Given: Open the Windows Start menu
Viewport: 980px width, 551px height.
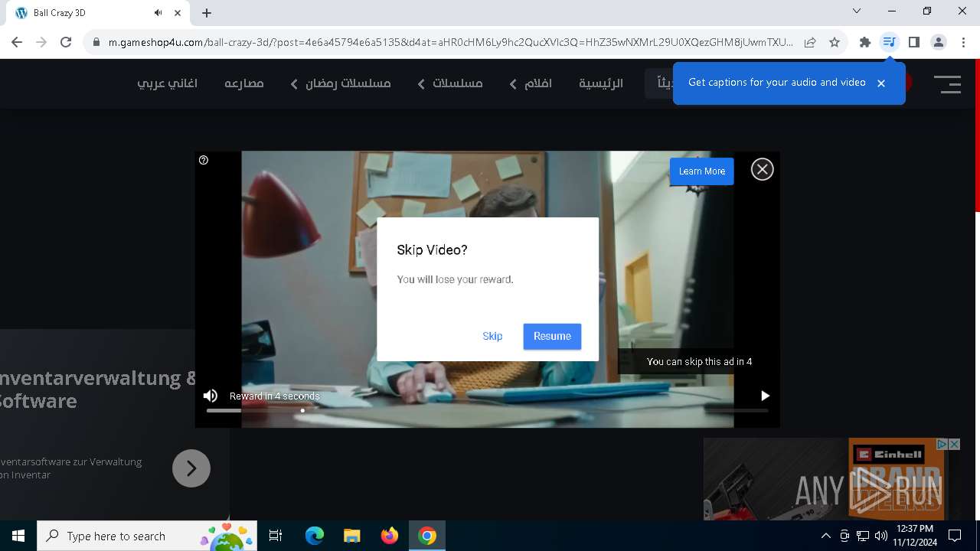Looking at the screenshot, I should tap(18, 536).
